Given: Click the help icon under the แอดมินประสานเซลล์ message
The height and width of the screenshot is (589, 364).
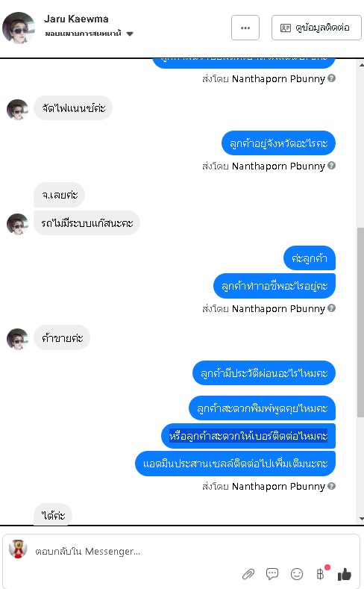Looking at the screenshot, I should click(331, 486).
